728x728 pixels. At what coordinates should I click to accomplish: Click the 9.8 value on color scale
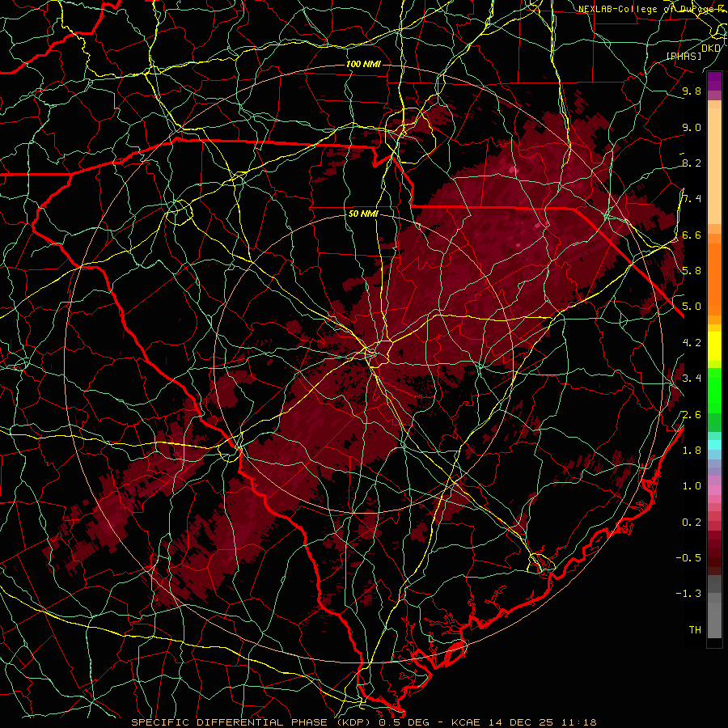point(692,91)
